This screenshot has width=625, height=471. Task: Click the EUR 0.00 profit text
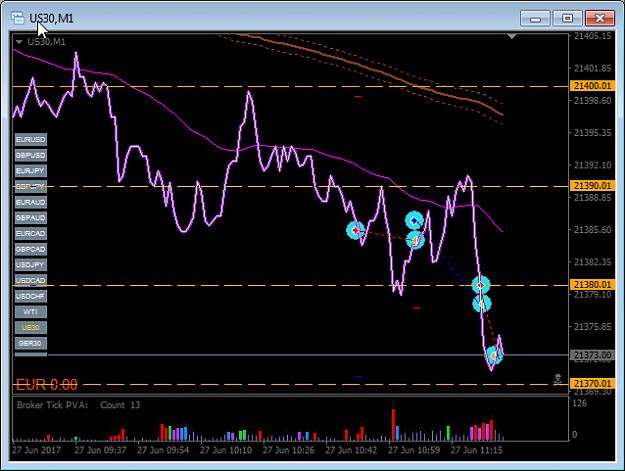point(47,385)
